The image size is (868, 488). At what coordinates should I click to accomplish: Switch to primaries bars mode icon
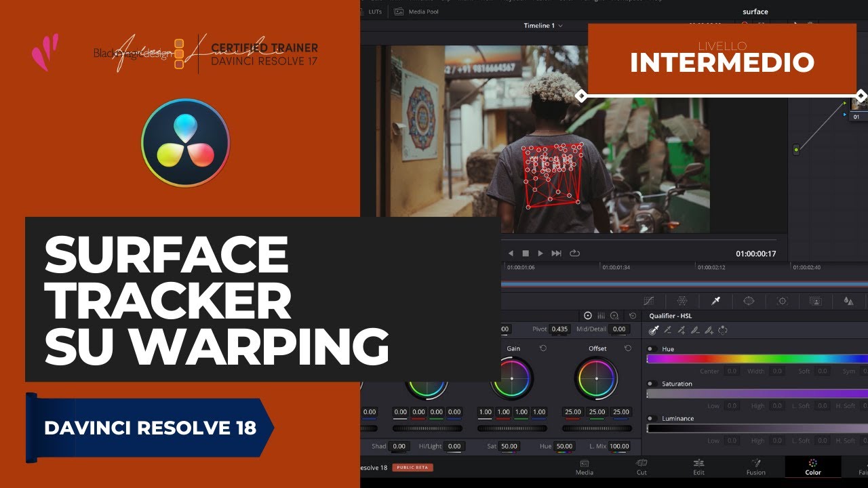pos(601,316)
